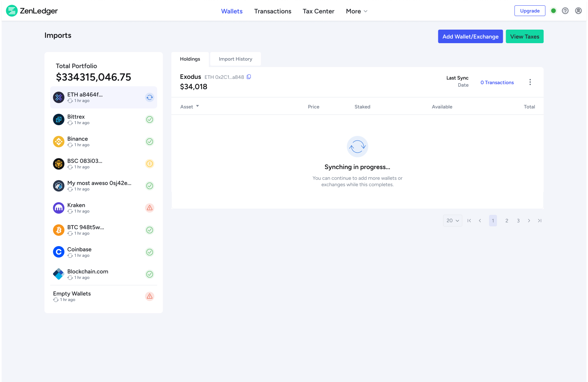Click the copy address icon next to Exodus
This screenshot has width=588, height=382.
coord(249,77)
